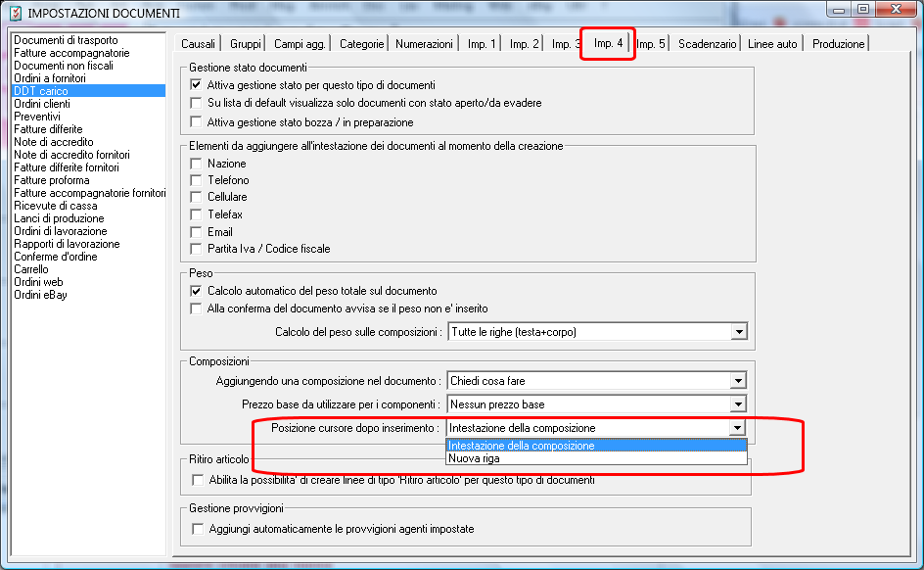
Task: Choose Nuova riga from the dropdown list
Action: tap(596, 458)
